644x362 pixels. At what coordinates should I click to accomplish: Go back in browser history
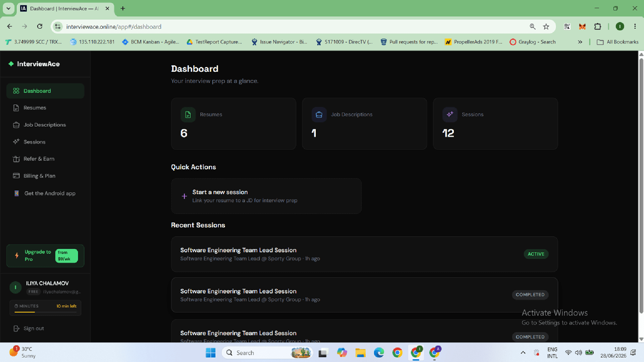point(10,26)
